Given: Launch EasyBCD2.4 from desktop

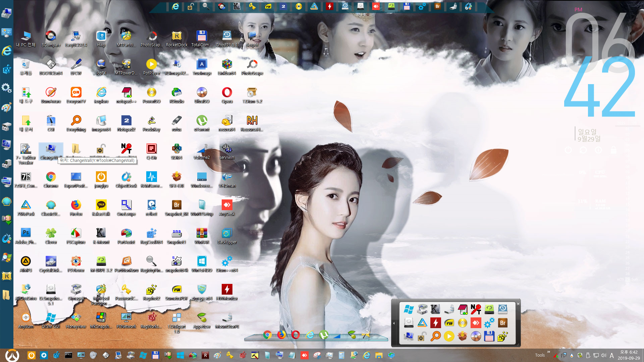Looking at the screenshot, I should [76, 39].
